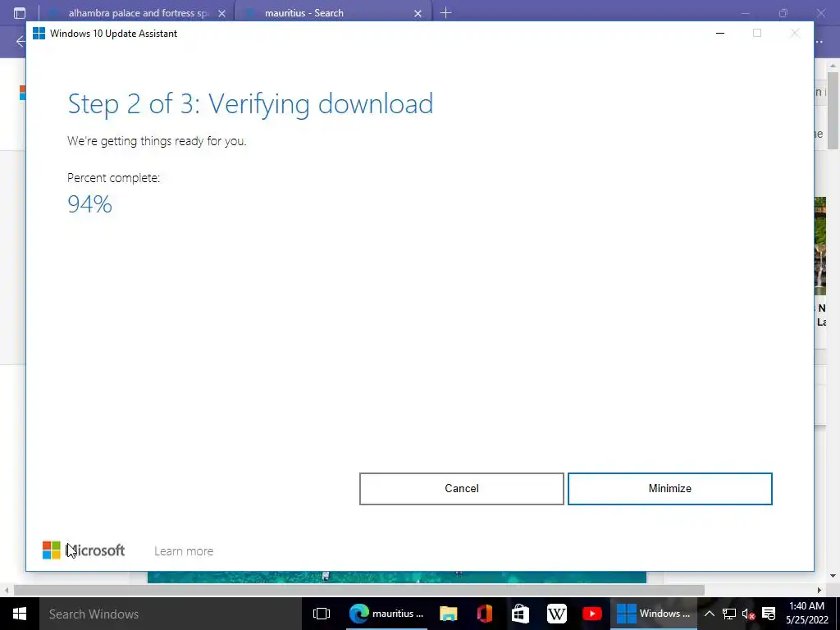Click the Step 2 of 3 heading
Screen dimensions: 840x630
pyautogui.click(x=250, y=104)
